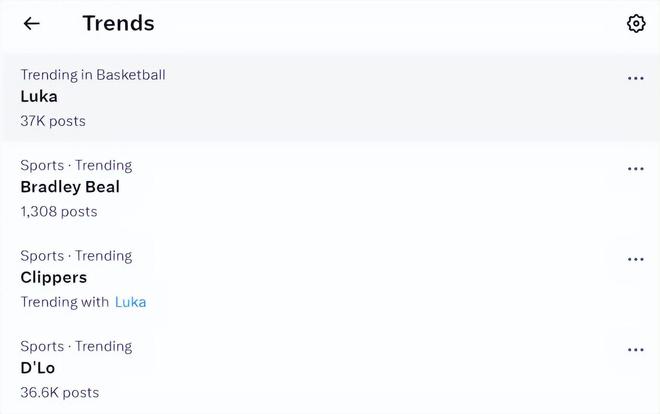Click the 37K posts count
The image size is (660, 414).
tap(53, 121)
